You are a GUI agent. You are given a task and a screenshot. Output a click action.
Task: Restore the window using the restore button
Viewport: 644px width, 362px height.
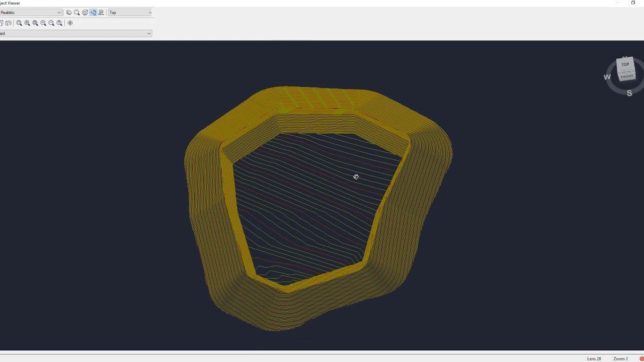click(633, 3)
